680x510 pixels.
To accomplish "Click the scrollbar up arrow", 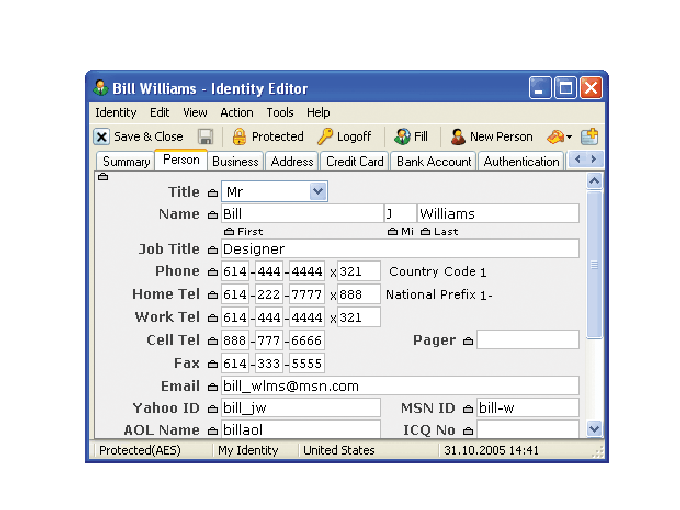I will [594, 180].
